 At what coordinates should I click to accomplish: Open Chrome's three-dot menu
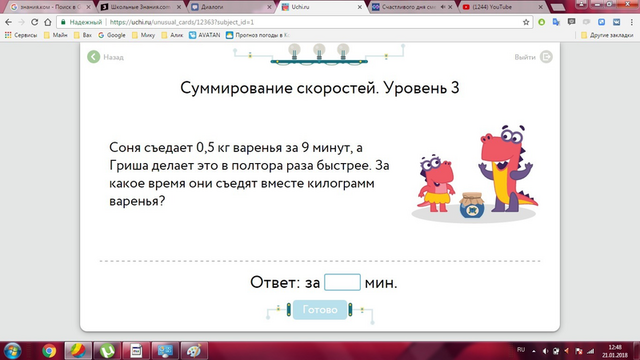coord(631,22)
